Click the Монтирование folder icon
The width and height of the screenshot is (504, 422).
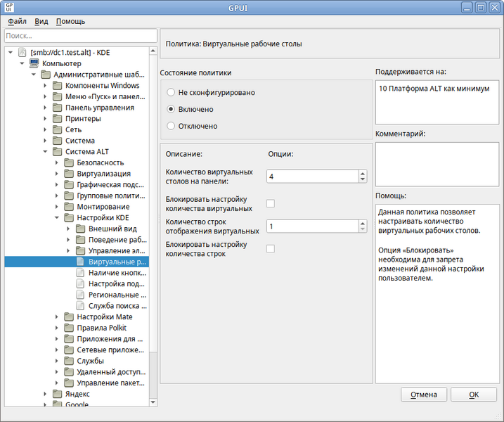click(x=69, y=207)
